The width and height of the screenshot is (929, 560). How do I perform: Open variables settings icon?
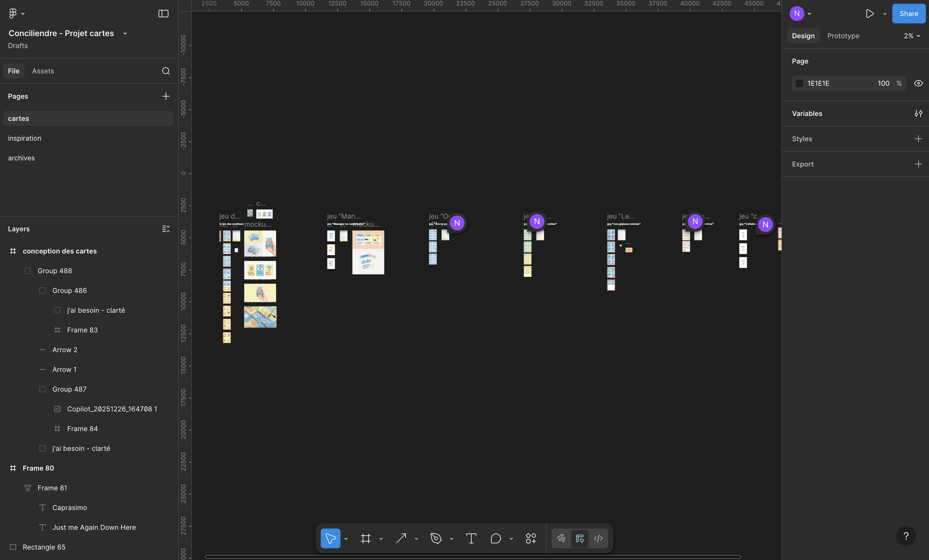click(x=918, y=113)
